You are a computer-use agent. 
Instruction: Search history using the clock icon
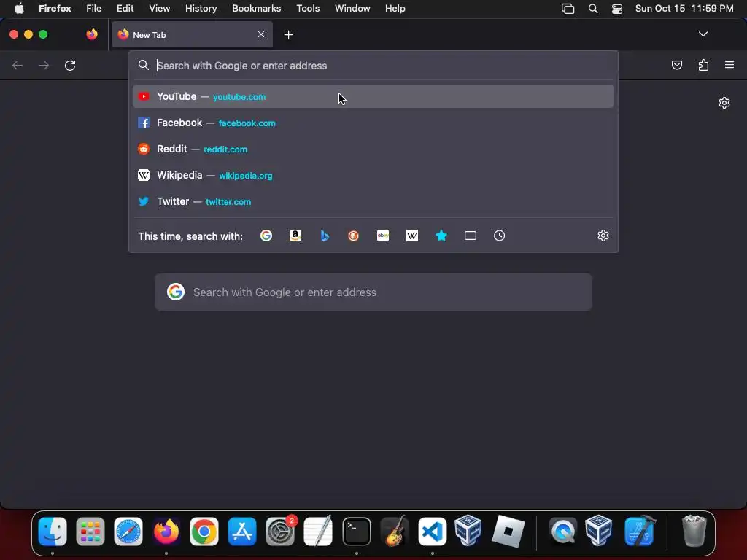[x=499, y=236]
